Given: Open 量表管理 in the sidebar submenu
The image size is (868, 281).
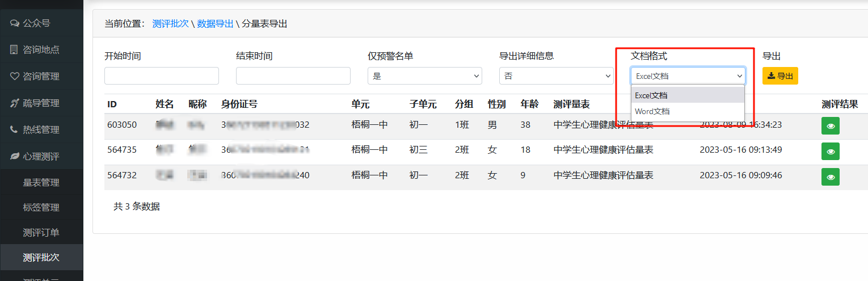Looking at the screenshot, I should (x=41, y=183).
